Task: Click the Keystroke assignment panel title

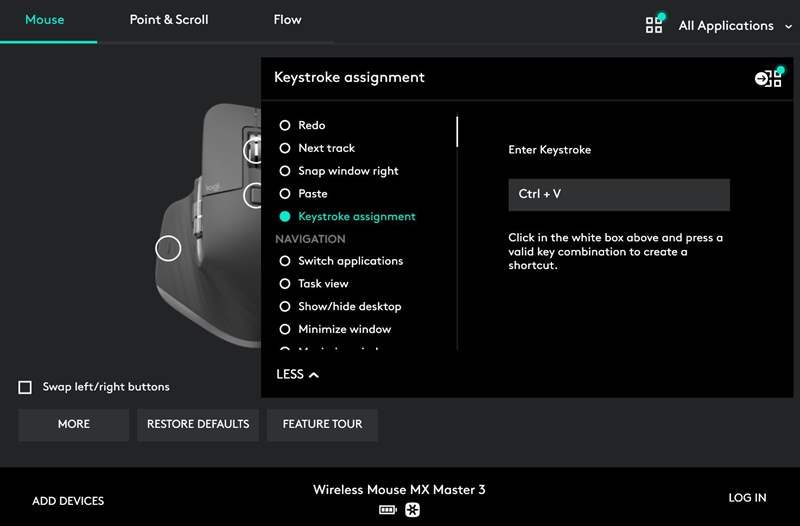Action: [349, 78]
